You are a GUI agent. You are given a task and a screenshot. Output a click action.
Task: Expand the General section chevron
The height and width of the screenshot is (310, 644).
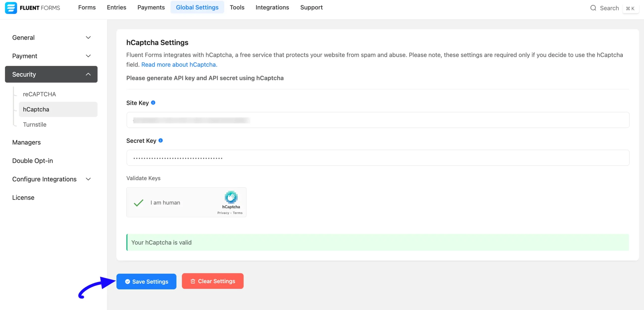(88, 37)
